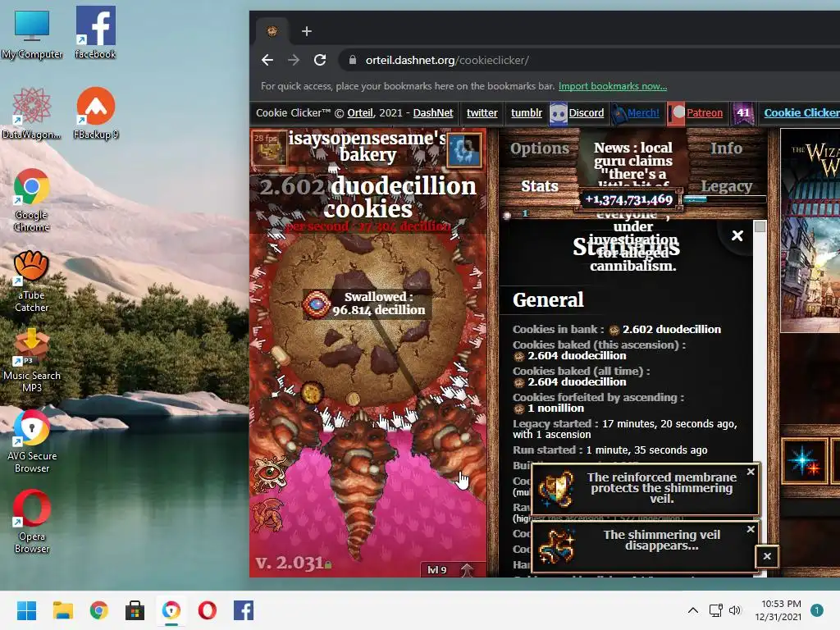The image size is (840, 630).
Task: Click the Legacy button
Action: point(727,186)
